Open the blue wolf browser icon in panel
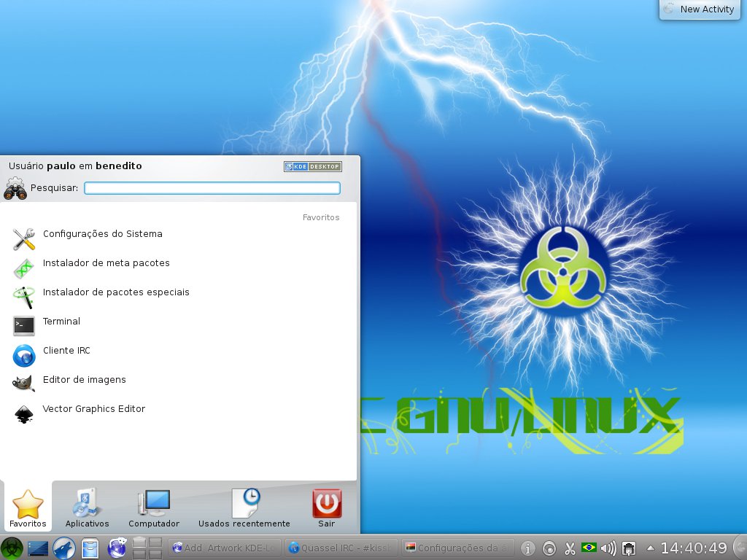747x560 pixels. pos(64,548)
